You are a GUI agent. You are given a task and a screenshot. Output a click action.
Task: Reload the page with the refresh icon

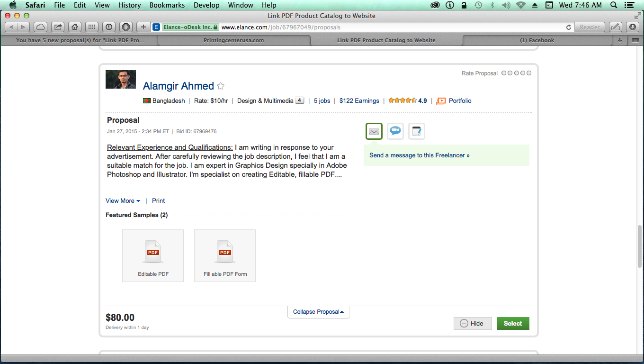569,27
